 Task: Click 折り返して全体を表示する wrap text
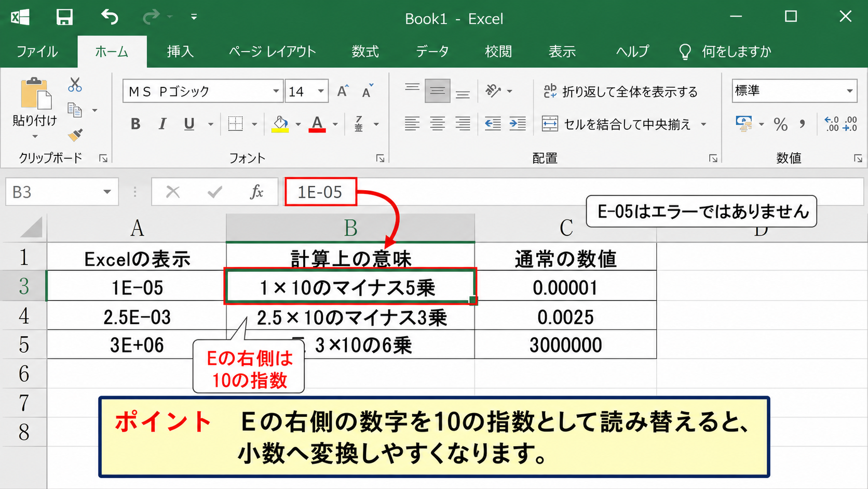620,91
